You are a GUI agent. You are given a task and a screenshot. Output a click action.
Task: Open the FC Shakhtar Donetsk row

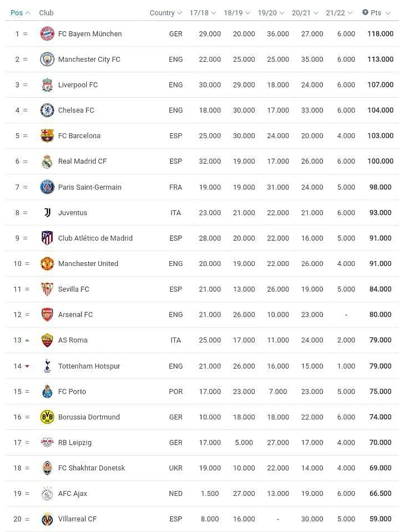[x=202, y=468]
